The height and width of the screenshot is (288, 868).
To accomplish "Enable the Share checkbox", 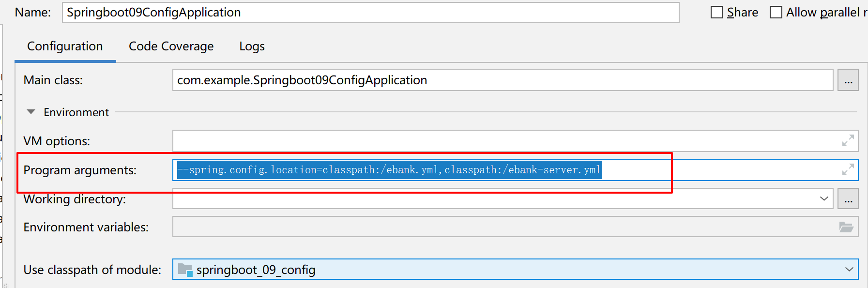I will [717, 12].
